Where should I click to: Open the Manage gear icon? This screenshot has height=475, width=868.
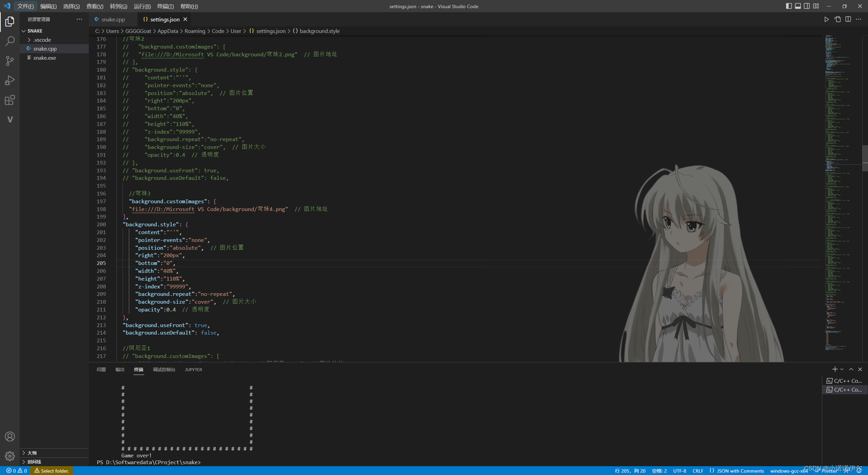click(x=10, y=456)
